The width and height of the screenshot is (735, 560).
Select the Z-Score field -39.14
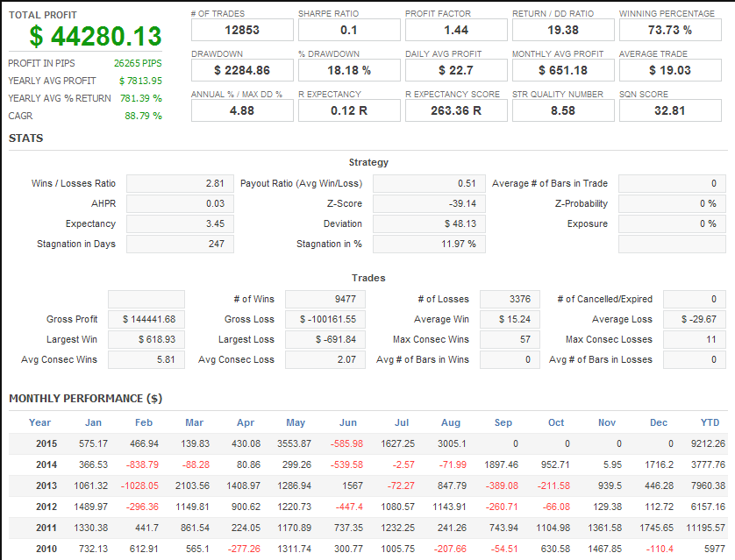pyautogui.click(x=429, y=203)
